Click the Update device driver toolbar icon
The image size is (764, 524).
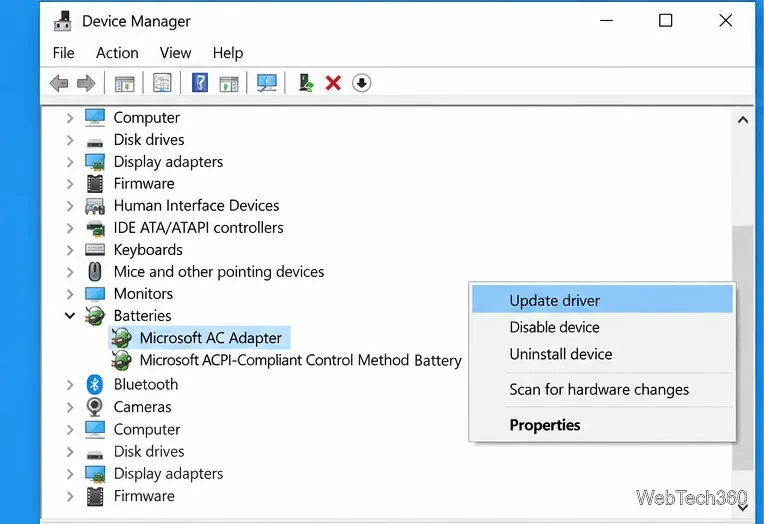click(306, 83)
